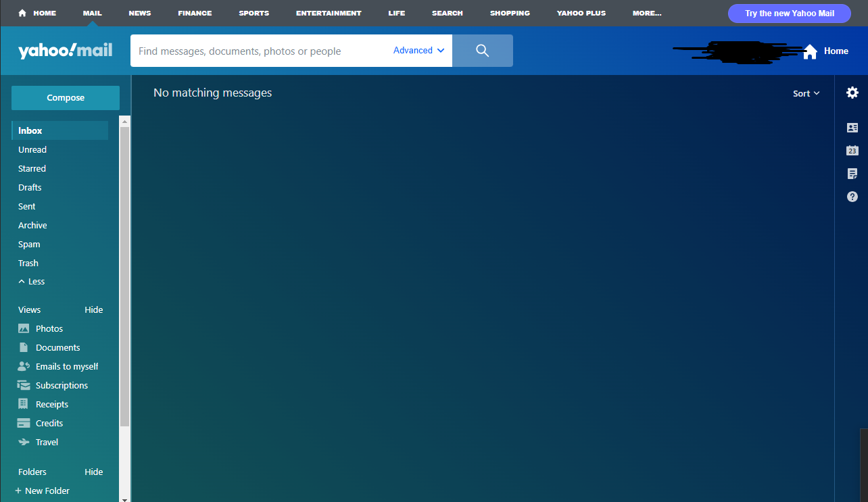Open the More... menu in top bar
868x502 pixels.
pos(647,13)
